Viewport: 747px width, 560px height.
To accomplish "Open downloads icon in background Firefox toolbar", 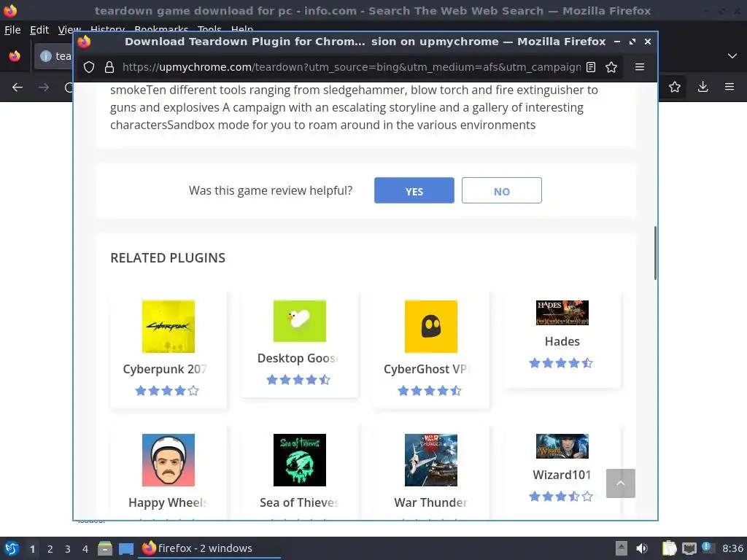I will [703, 87].
